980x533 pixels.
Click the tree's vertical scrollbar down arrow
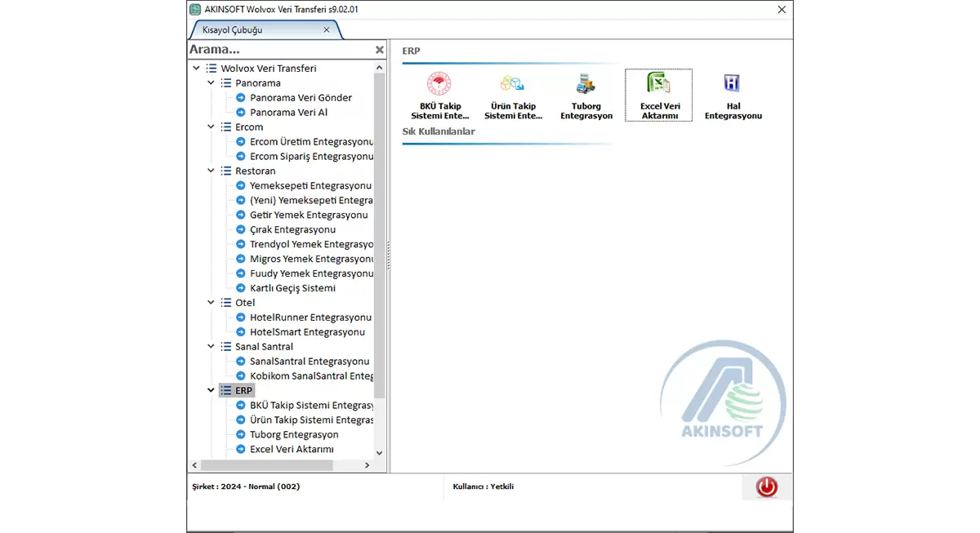point(379,453)
